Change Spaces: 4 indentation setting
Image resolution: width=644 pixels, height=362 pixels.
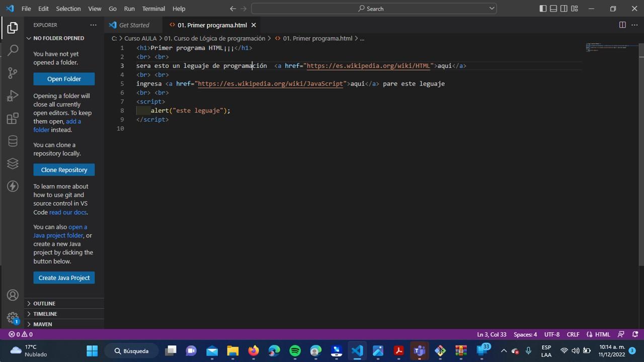525,334
